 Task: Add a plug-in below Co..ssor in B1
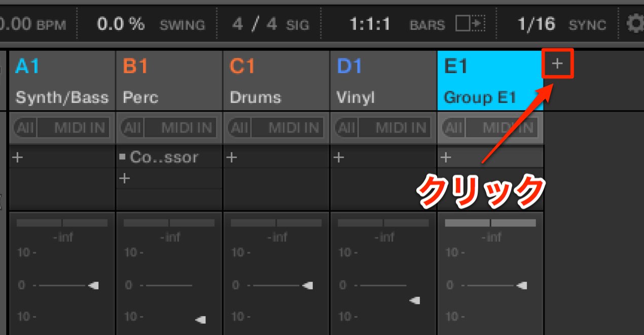(125, 179)
